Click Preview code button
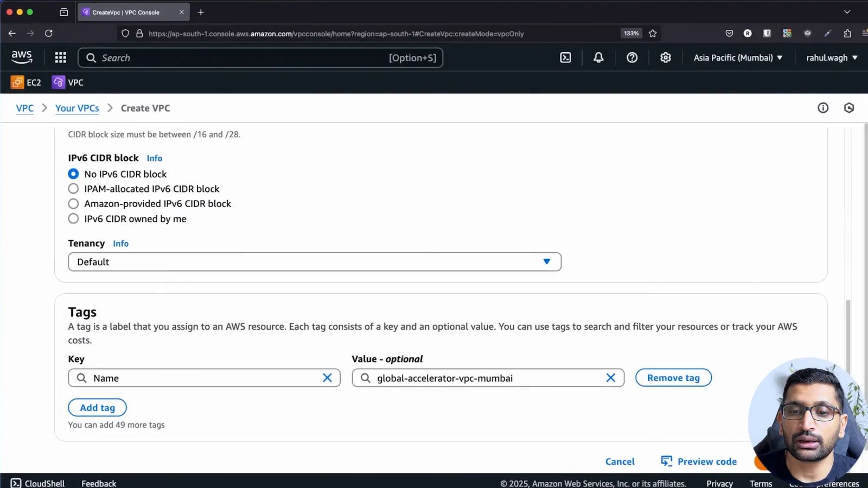 (x=699, y=461)
